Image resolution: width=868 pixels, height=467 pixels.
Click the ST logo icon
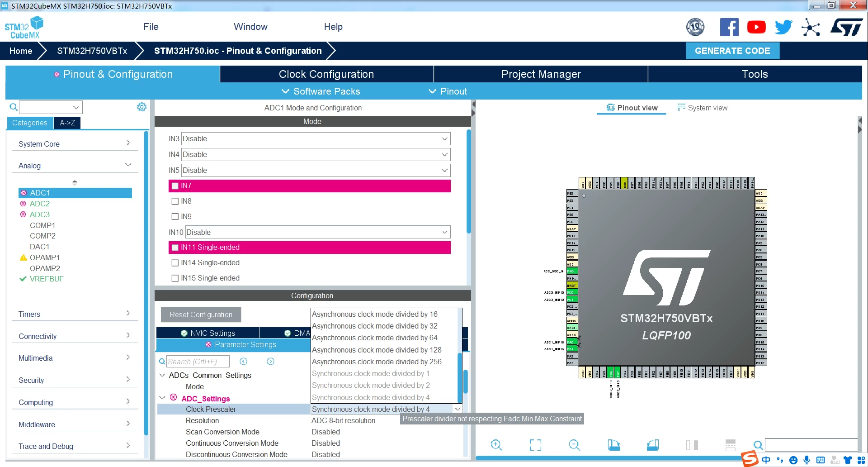click(x=846, y=27)
